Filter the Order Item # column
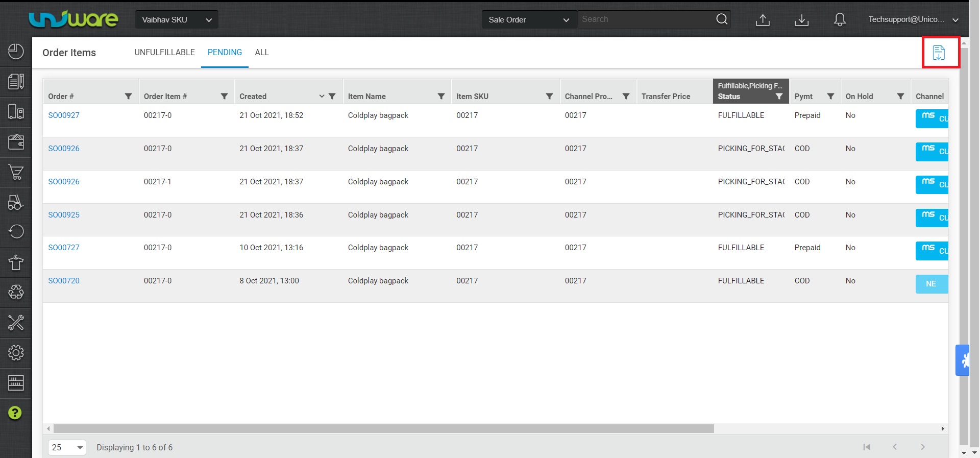The height and width of the screenshot is (458, 980). (x=224, y=97)
